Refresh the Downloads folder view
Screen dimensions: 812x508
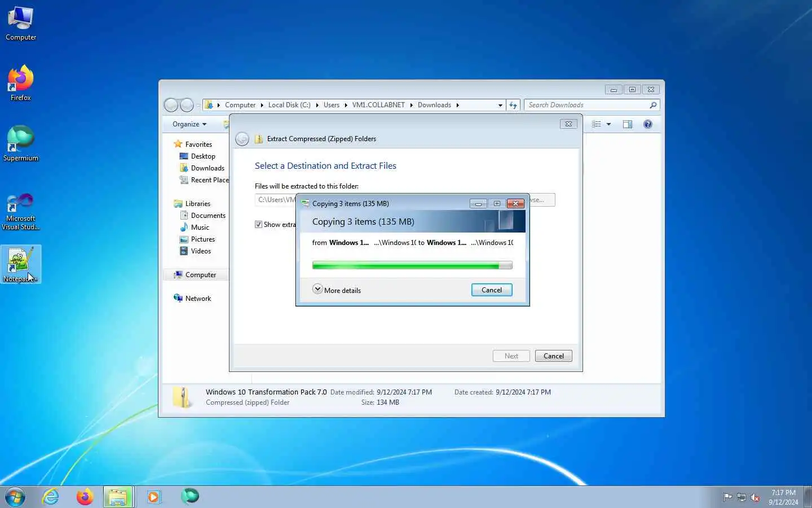pyautogui.click(x=513, y=105)
